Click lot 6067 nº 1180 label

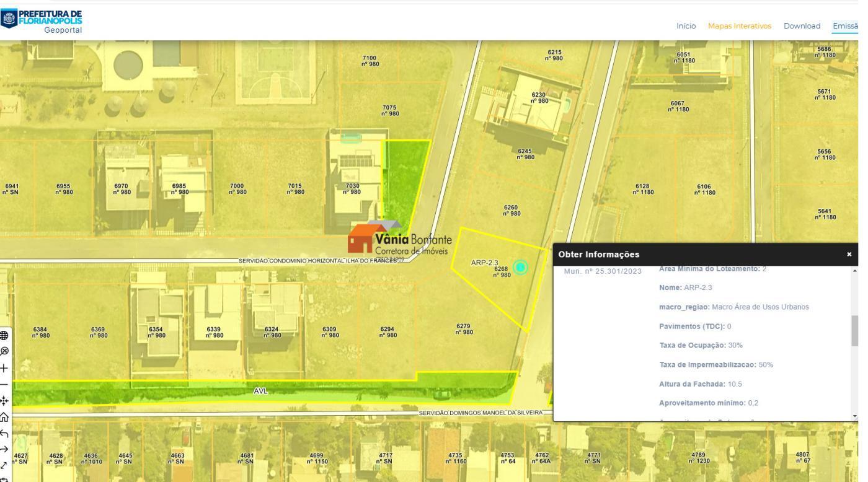point(678,106)
